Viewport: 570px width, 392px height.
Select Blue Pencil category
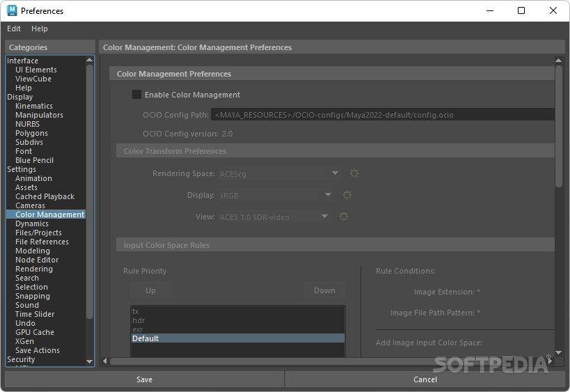coord(34,160)
